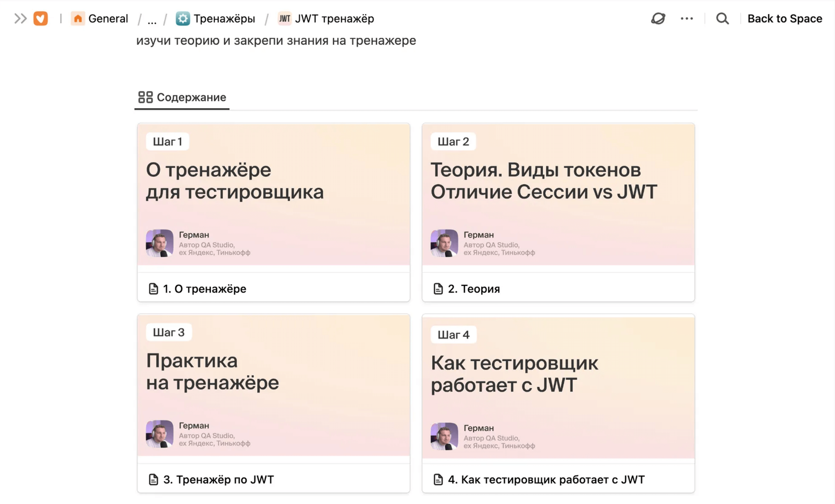Screen dimensions: 835x504
Task: Click document icon beside 4. Как тестировщик
Action: (438, 479)
